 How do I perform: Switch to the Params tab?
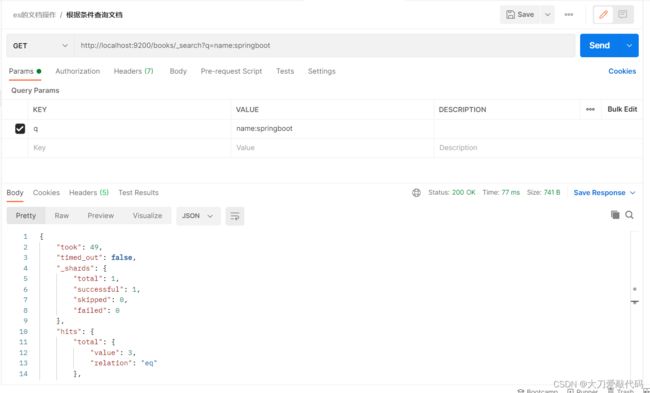(25, 71)
